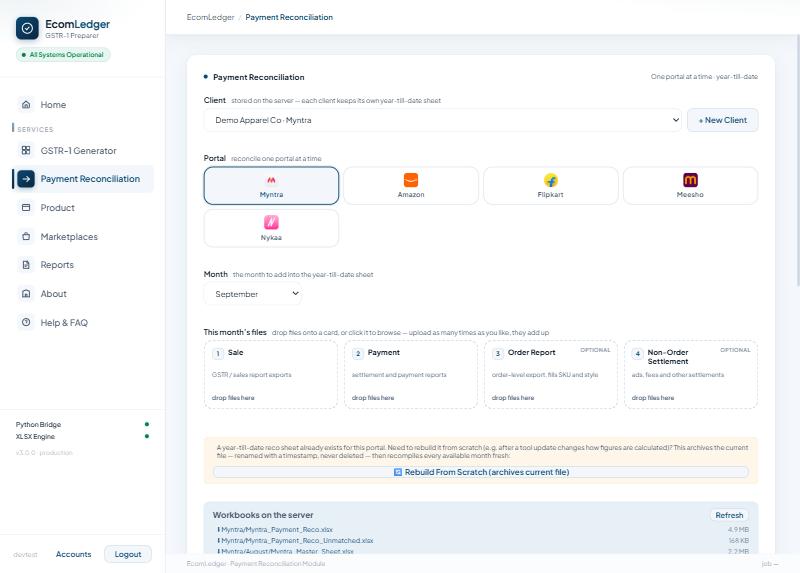The height and width of the screenshot is (573, 800).
Task: Click Payment Reconciliation breadcrumb
Action: 289,17
